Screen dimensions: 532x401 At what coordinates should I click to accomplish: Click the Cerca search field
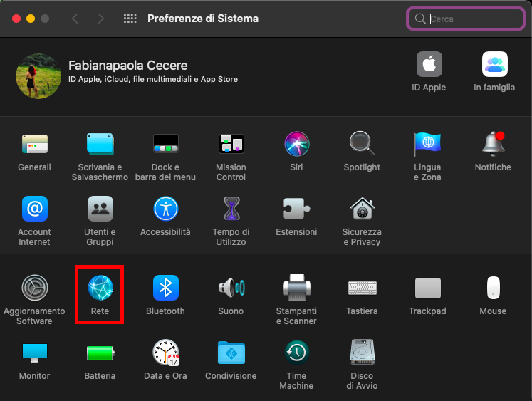pyautogui.click(x=466, y=19)
